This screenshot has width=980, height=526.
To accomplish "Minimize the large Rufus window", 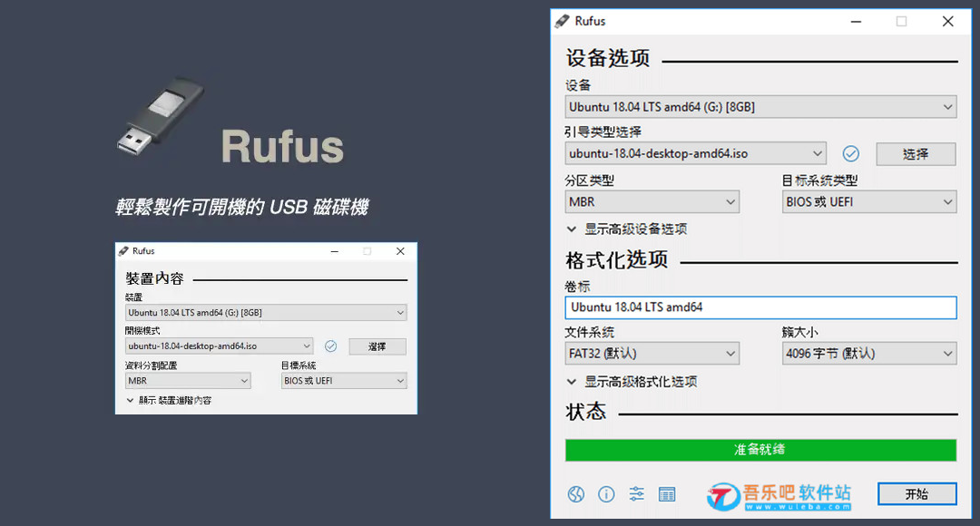I will [857, 21].
